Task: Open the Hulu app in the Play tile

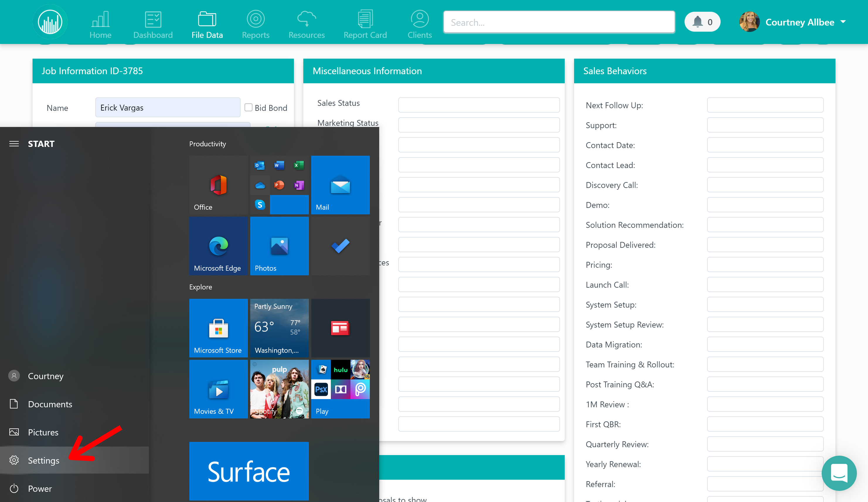Action: 340,369
